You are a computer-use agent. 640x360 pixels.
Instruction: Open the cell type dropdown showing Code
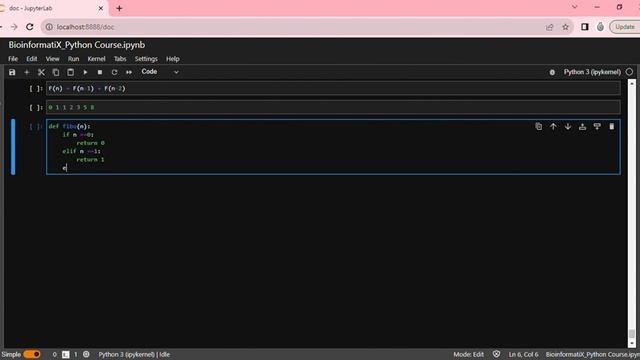[160, 72]
